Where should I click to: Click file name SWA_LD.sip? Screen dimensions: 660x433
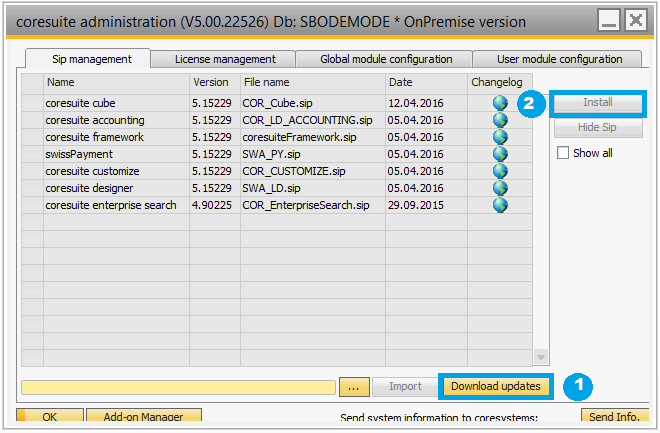271,188
